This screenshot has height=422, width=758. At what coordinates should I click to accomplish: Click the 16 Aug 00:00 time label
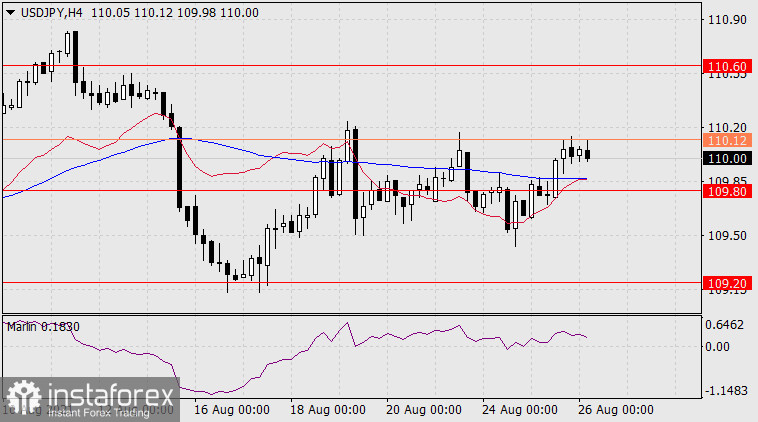point(232,410)
